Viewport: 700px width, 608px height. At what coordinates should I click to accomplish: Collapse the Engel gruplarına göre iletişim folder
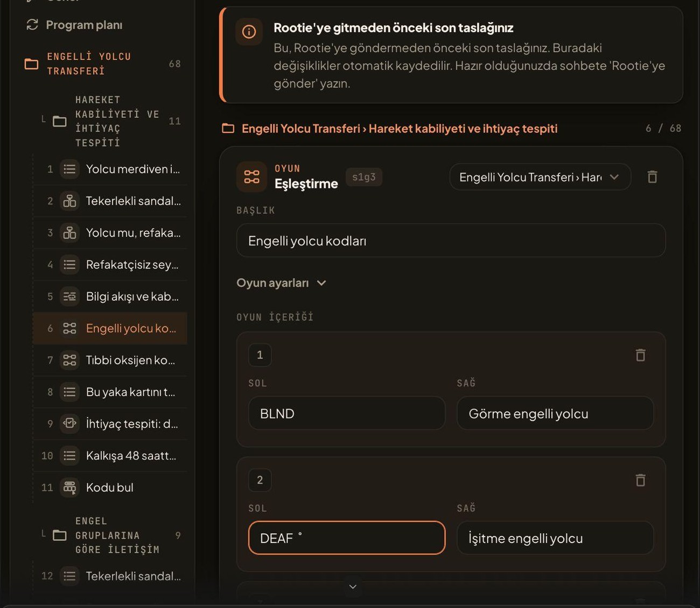pyautogui.click(x=111, y=535)
